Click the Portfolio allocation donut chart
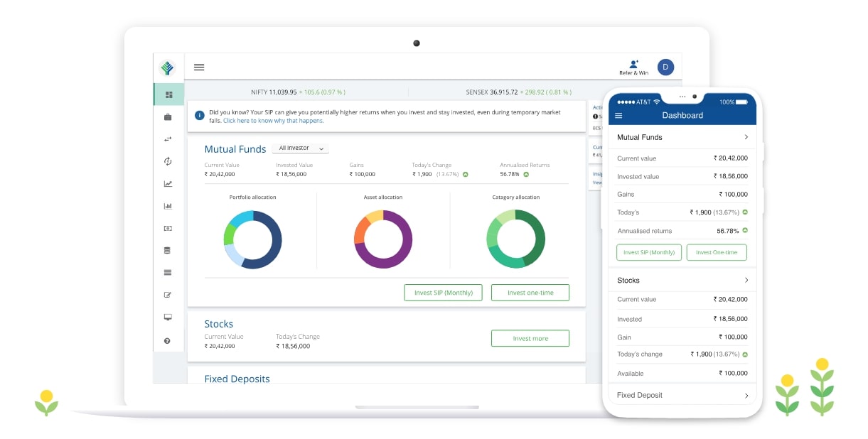This screenshot has height=439, width=868. point(252,239)
